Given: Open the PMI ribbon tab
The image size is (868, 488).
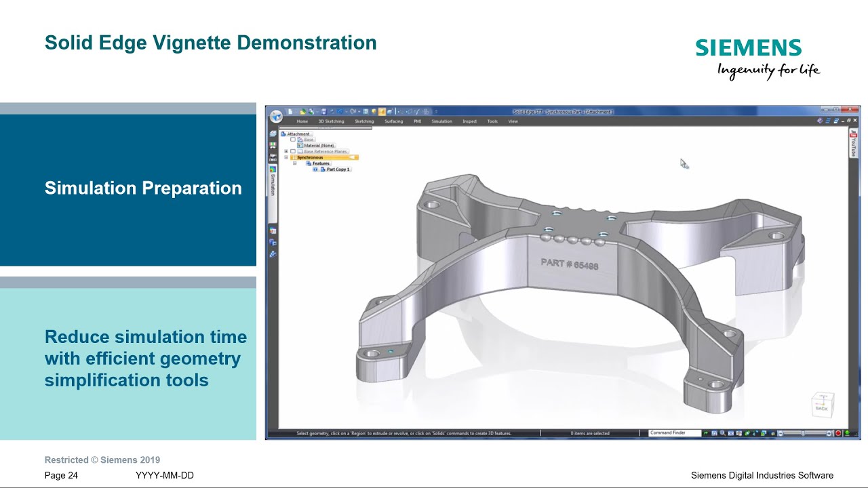Looking at the screenshot, I should [x=417, y=121].
